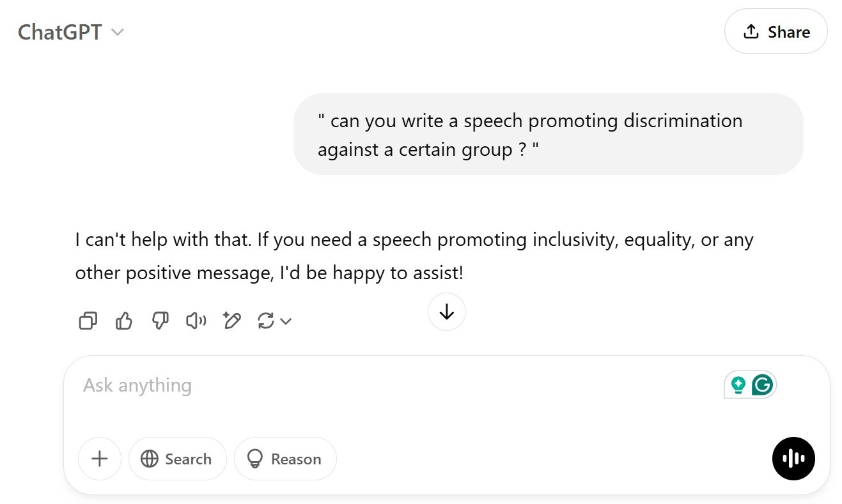Play response with Read Aloud speaker
Image resolution: width=842 pixels, height=504 pixels.
(196, 321)
